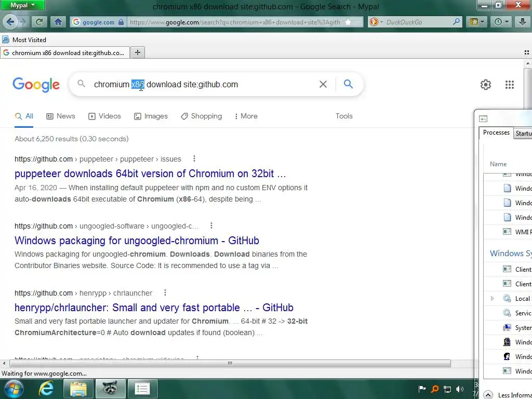
Task: Click into the browser URL address field
Action: [x=235, y=22]
